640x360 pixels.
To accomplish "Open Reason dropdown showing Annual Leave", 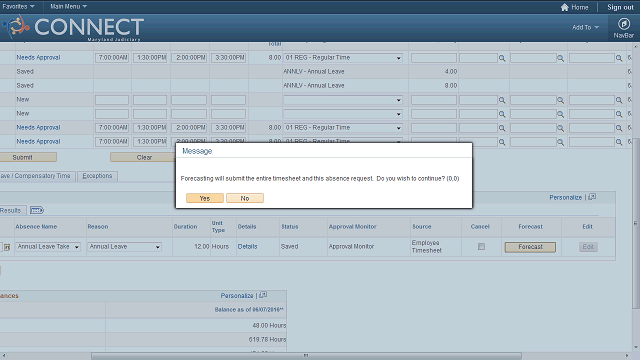I will (124, 247).
